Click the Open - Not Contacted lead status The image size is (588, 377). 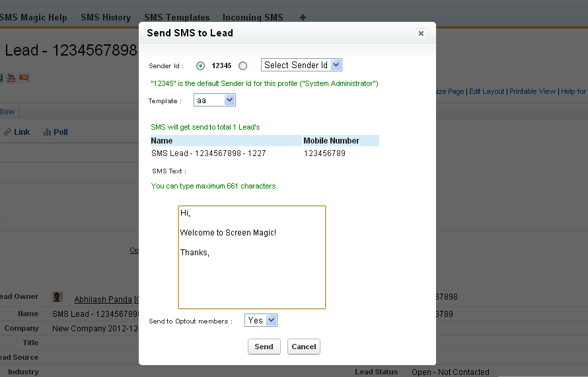point(451,372)
